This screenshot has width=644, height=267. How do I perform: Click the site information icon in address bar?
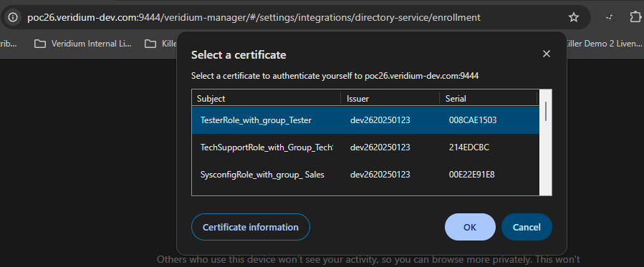pos(13,17)
